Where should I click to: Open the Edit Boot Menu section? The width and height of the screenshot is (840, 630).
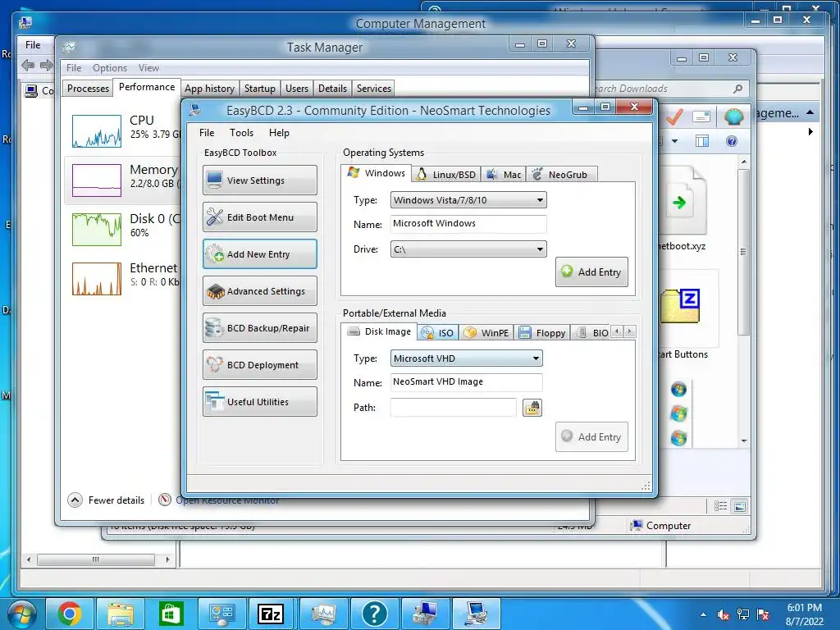(260, 217)
